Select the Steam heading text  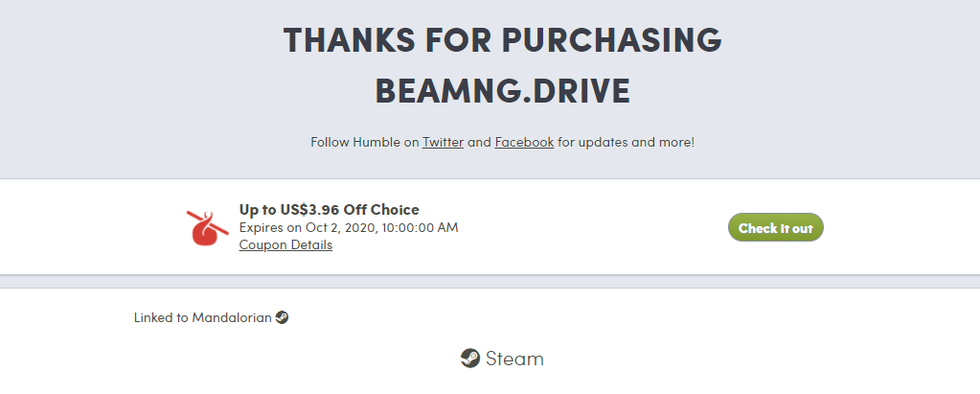(514, 359)
